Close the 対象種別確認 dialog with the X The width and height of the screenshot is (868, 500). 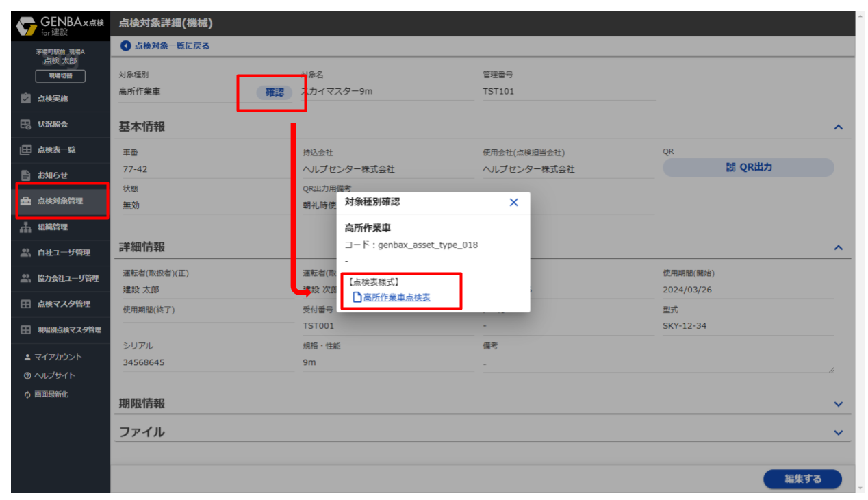pos(514,202)
